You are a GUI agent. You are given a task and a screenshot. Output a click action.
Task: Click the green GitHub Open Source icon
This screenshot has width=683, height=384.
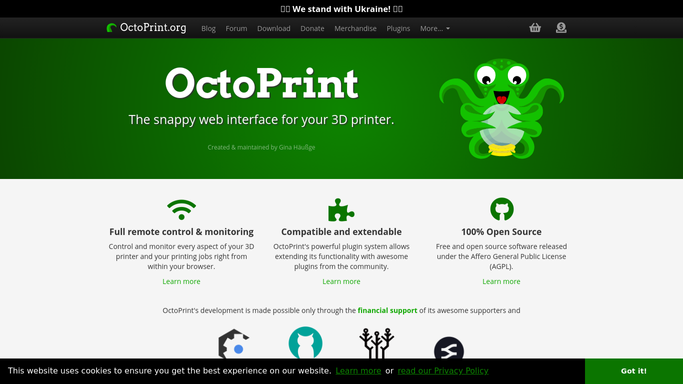coord(502,209)
